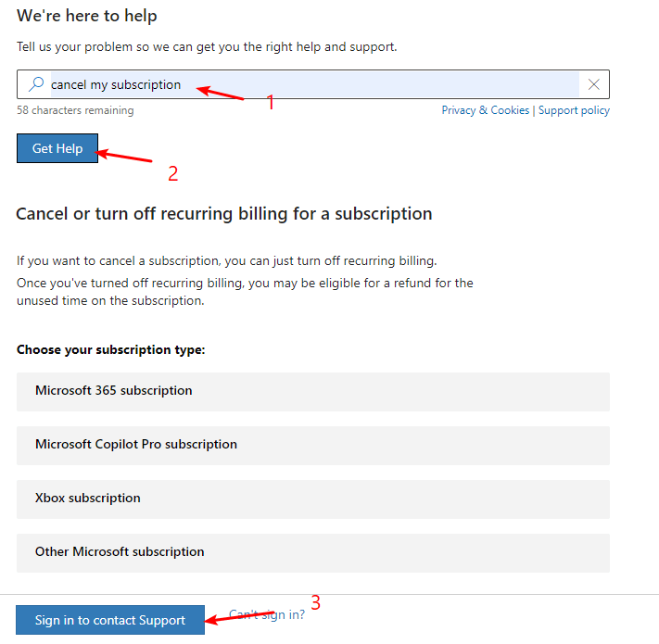Image resolution: width=659 pixels, height=644 pixels.
Task: Click the 'We're here to help' heading
Action: tap(86, 16)
